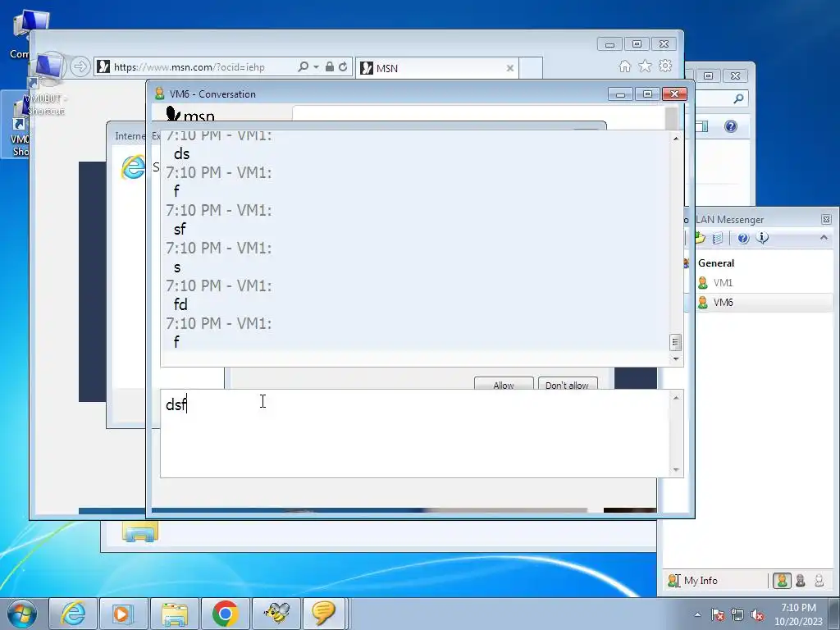Refresh the MSN page in IE
This screenshot has height=630, width=840.
pyautogui.click(x=343, y=67)
